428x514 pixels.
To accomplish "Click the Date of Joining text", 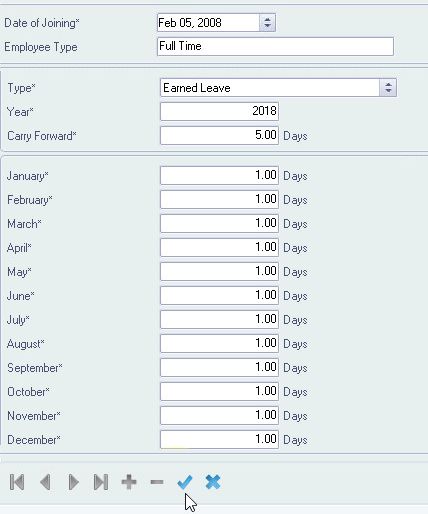I will 42,23.
